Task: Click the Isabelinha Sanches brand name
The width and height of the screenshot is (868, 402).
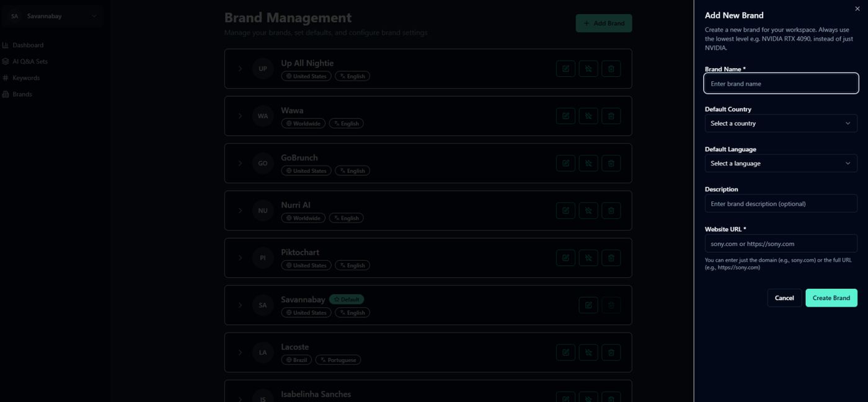Action: pyautogui.click(x=316, y=394)
